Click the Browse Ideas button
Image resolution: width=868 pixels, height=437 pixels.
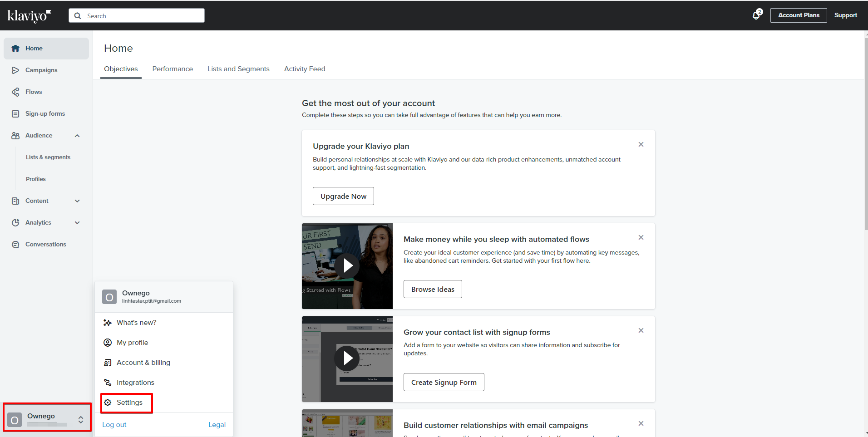coord(433,289)
